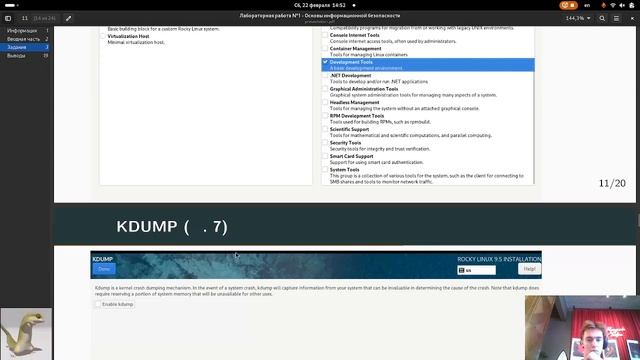Click the (14 из 24) page count label
The image size is (640, 360).
tap(44, 18)
